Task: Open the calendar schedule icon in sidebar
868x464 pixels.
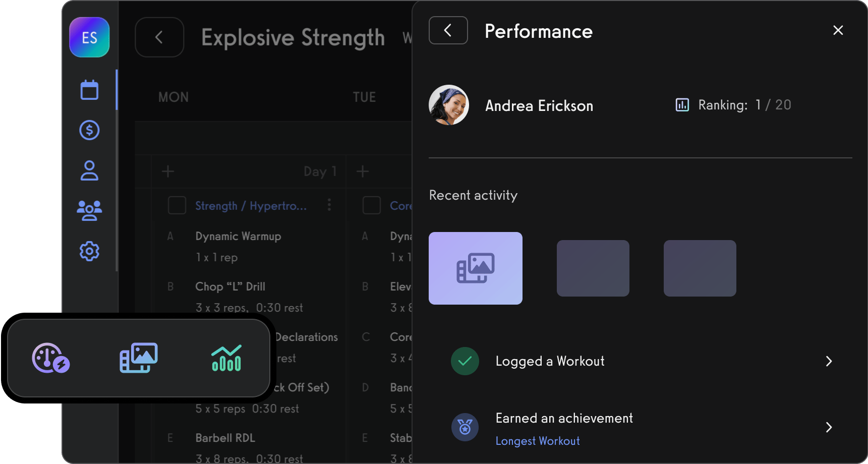Action: coord(89,90)
